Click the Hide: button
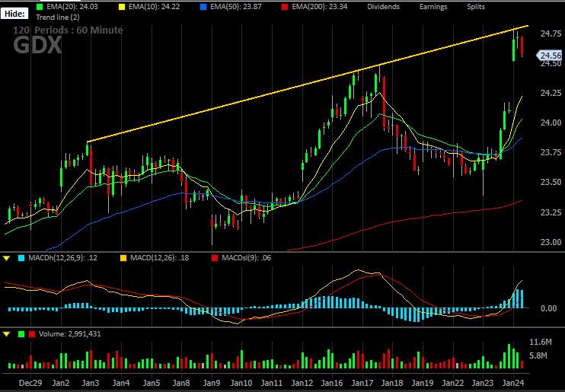Screen dimensions: 565x392 (x=14, y=14)
